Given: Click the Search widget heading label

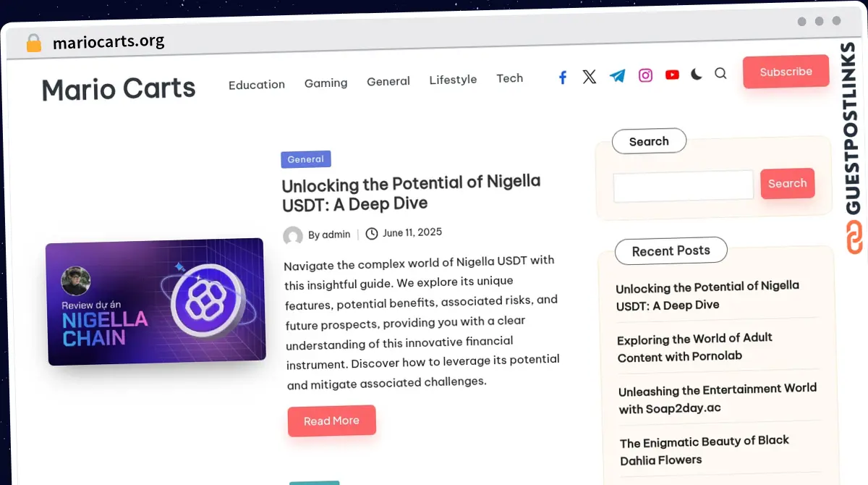Looking at the screenshot, I should click(649, 141).
